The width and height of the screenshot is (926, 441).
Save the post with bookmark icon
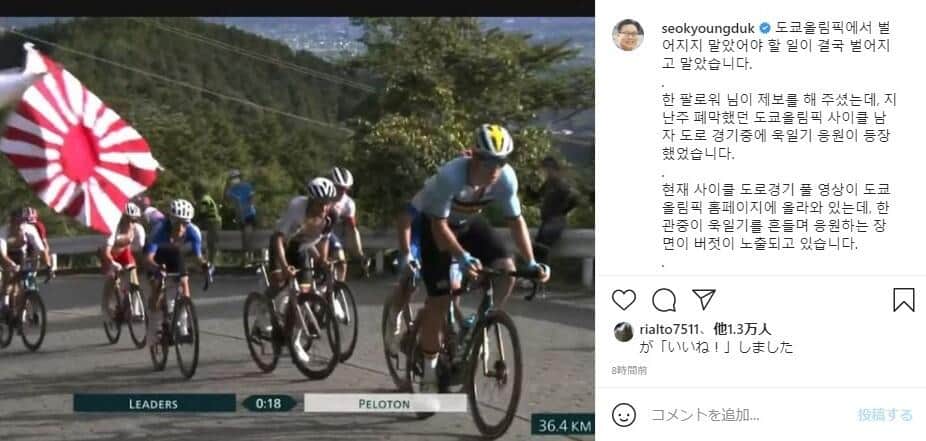pos(904,300)
